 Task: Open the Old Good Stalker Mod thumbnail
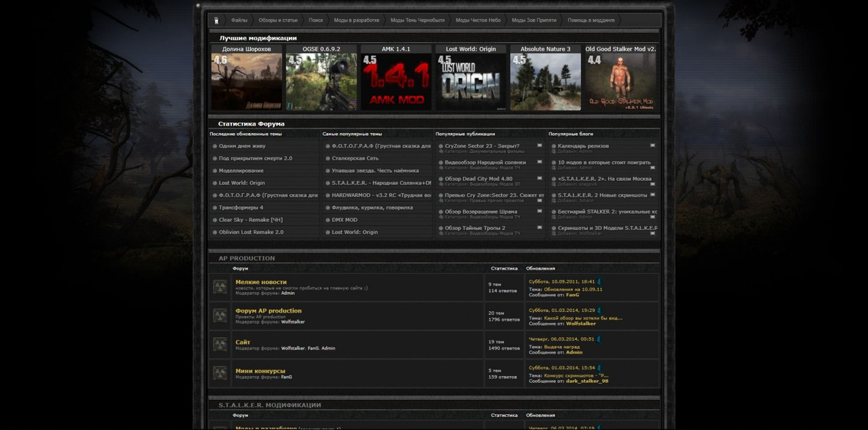[620, 81]
